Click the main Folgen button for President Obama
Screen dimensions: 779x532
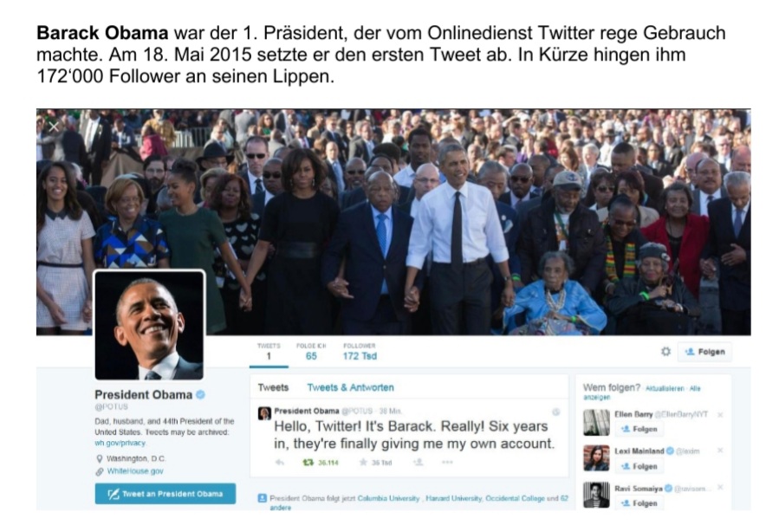704,352
